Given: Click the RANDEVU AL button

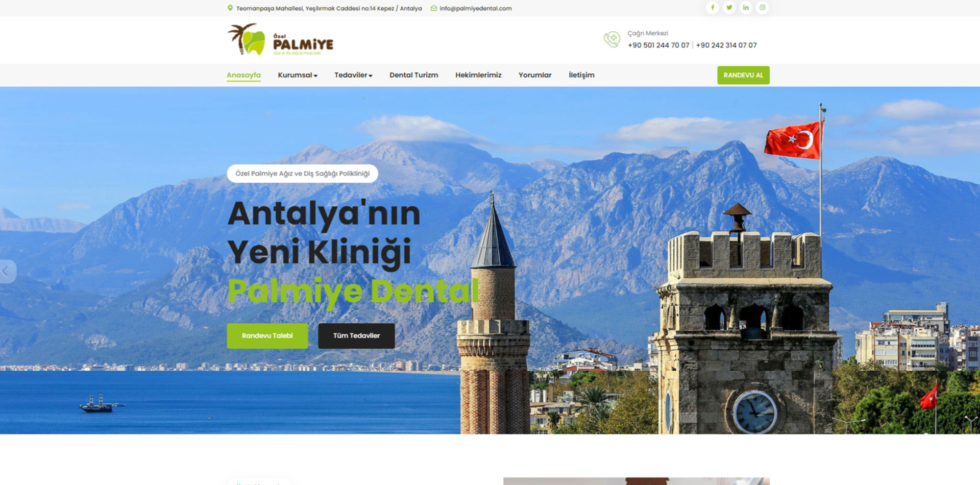Looking at the screenshot, I should pos(743,75).
